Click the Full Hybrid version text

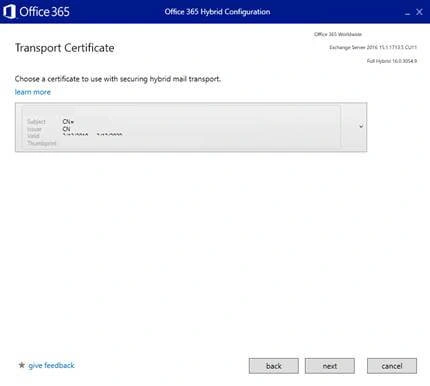coord(392,61)
